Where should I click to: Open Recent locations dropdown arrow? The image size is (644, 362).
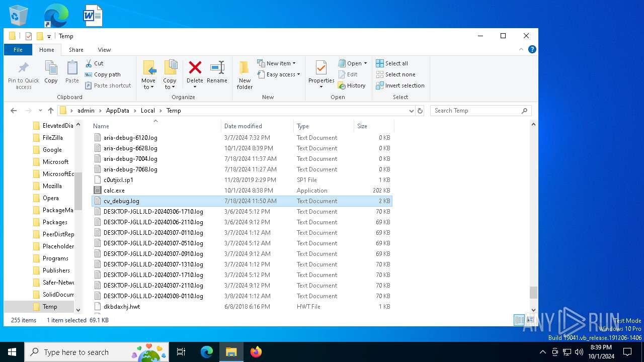point(41,111)
